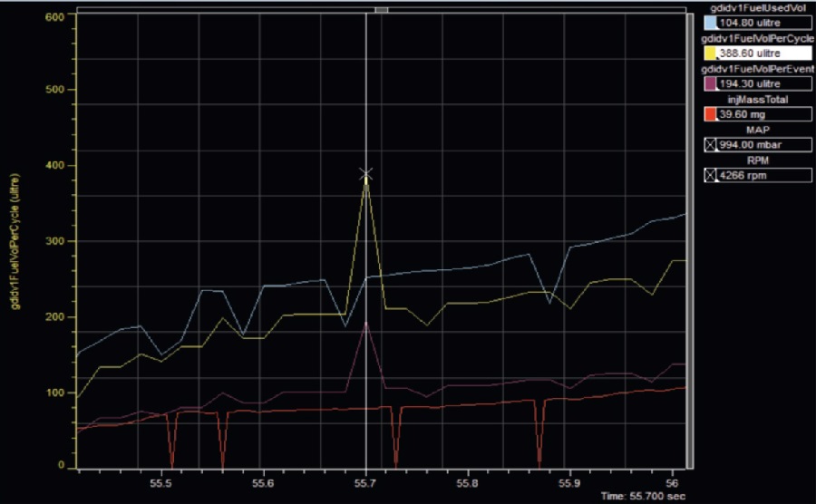Select the gdidv1FuelUsedVol channel label
816x504 pixels.
pos(757,9)
